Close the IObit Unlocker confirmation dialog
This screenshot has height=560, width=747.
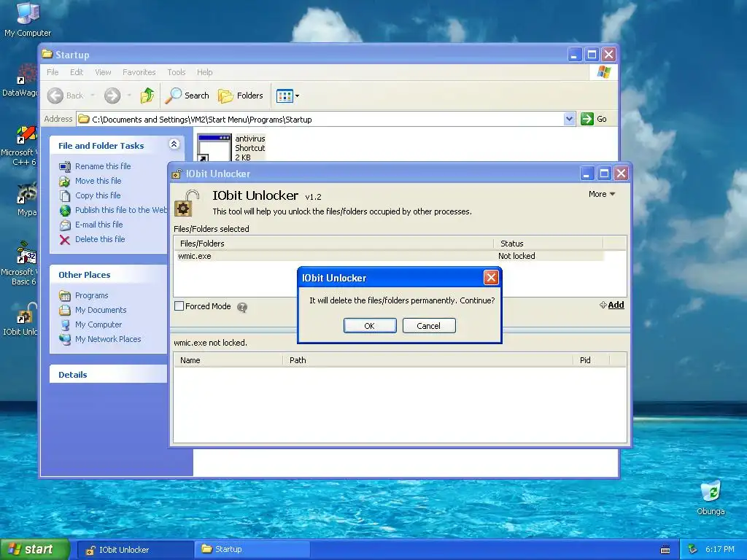[x=491, y=278]
